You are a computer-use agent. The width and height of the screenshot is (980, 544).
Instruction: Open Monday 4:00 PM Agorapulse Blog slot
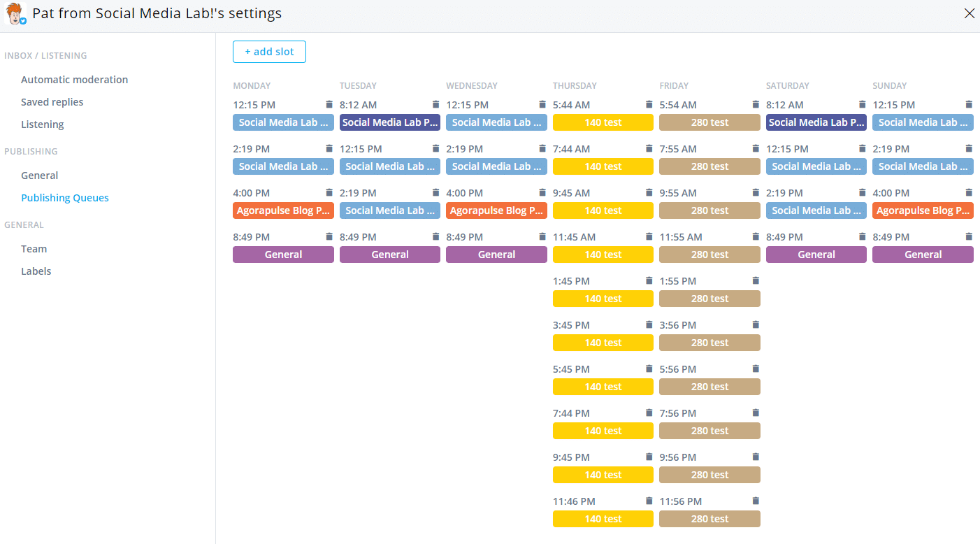[x=283, y=210]
